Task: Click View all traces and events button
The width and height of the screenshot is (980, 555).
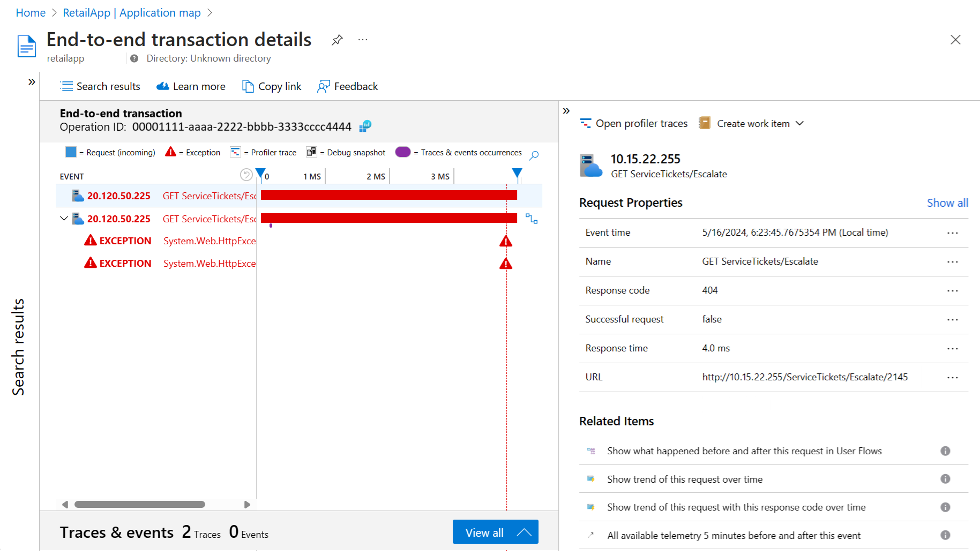Action: click(495, 532)
